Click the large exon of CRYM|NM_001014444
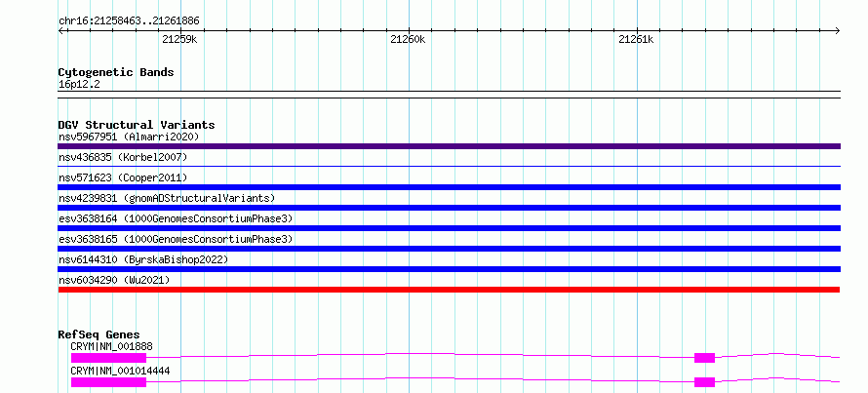The width and height of the screenshot is (868, 393). [108, 382]
